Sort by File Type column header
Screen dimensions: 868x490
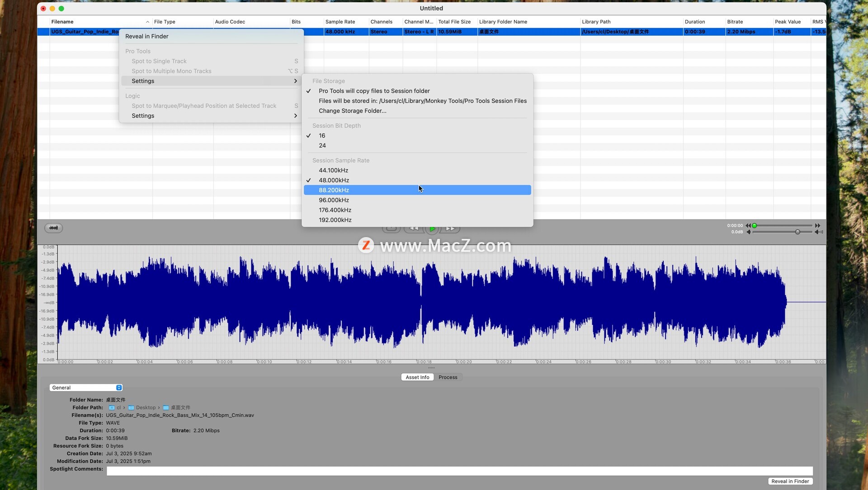(x=182, y=22)
